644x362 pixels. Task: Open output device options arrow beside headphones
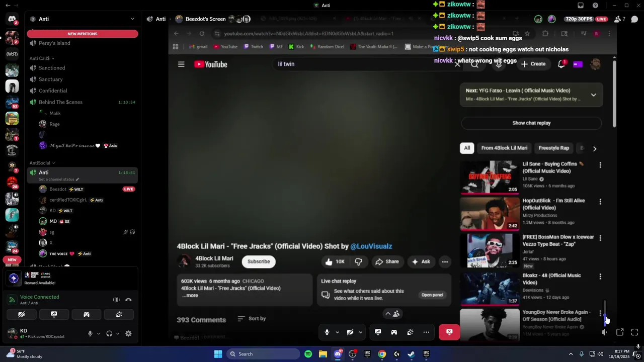pos(117,333)
